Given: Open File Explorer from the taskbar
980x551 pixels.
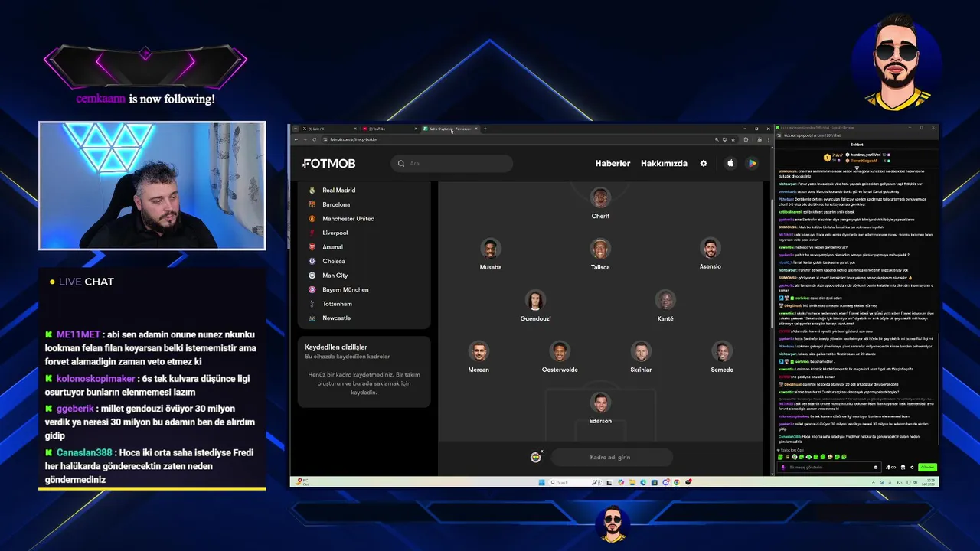Looking at the screenshot, I should (x=632, y=482).
